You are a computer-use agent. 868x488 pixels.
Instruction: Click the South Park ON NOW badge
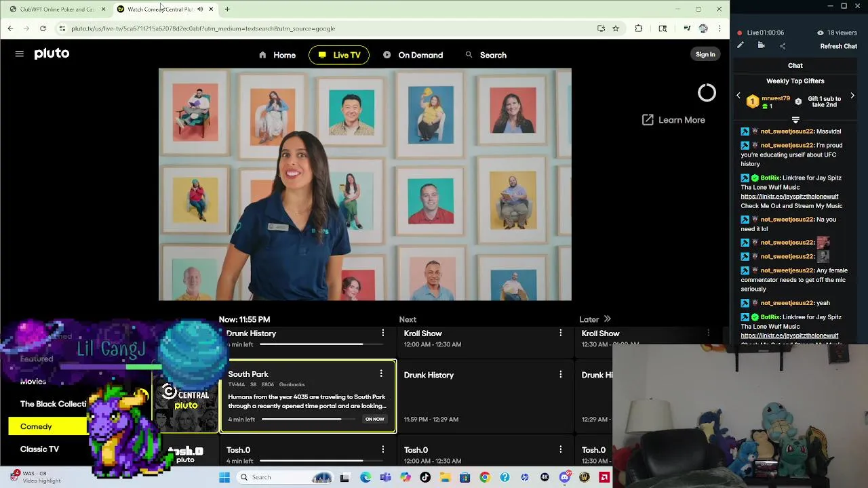(374, 419)
